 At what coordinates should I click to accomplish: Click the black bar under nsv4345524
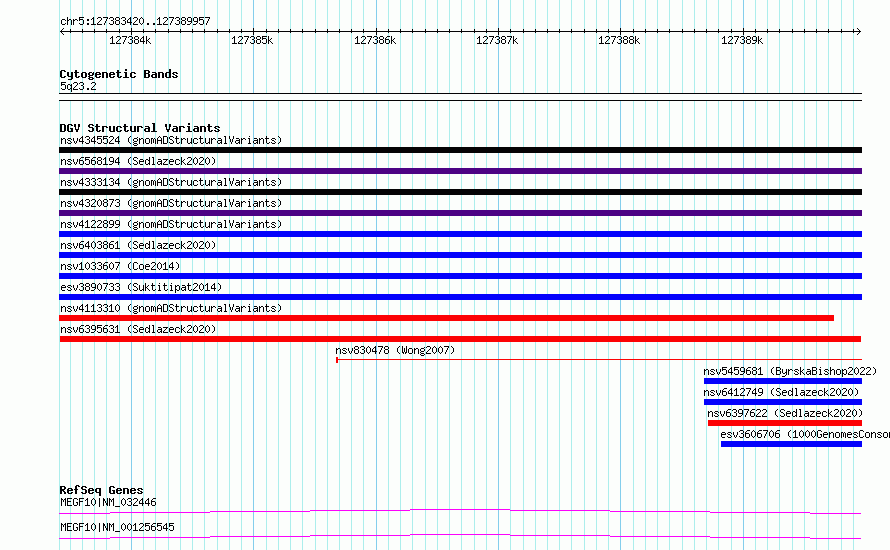pyautogui.click(x=460, y=150)
